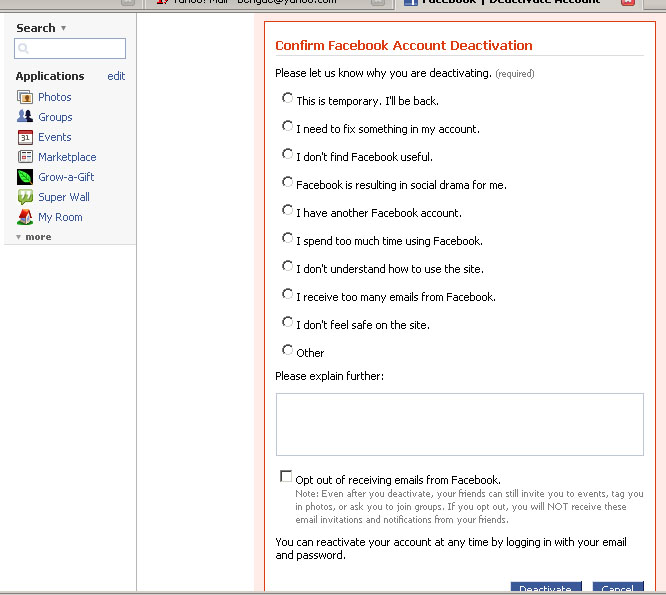The image size is (666, 595).
Task: Click the 'Please explain further' text area
Action: pyautogui.click(x=460, y=424)
